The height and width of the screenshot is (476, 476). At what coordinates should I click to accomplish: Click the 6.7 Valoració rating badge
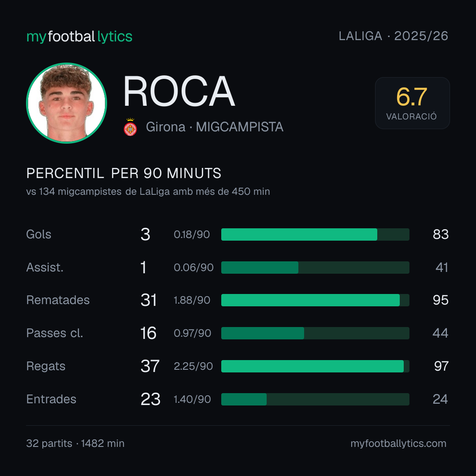tap(412, 103)
